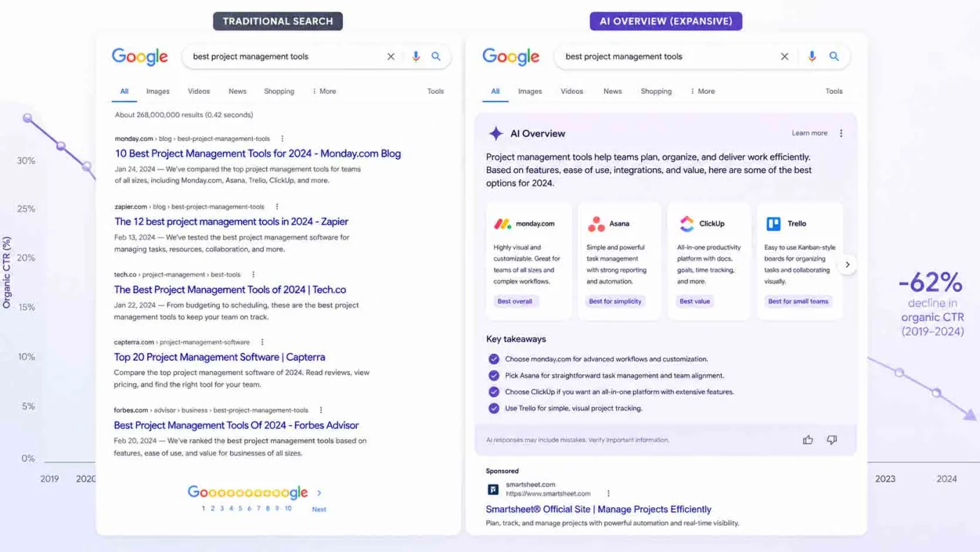Click checkmark beside Choose ClickUp takeaway
Viewport: 980px width, 552px height.
494,392
